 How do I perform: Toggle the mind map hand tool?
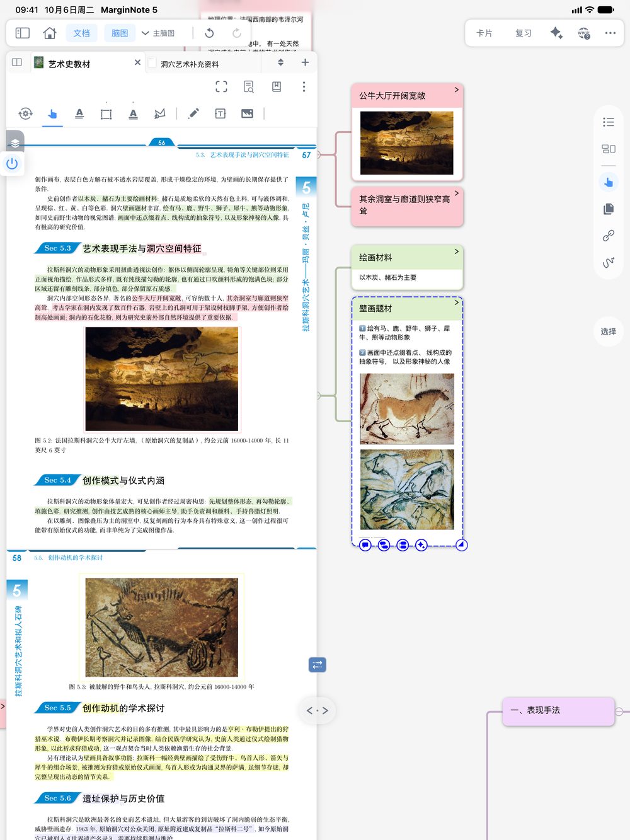coord(609,182)
